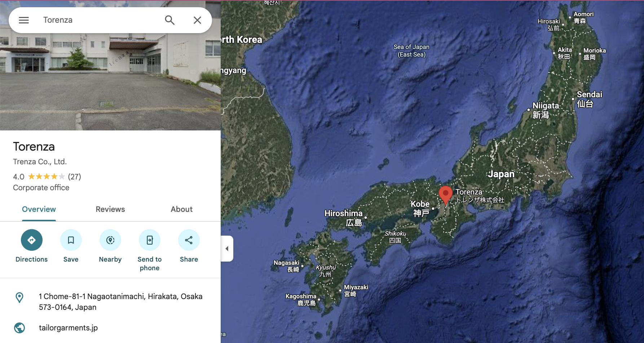Open the Torenza street view photo
The width and height of the screenshot is (644, 343).
[110, 83]
